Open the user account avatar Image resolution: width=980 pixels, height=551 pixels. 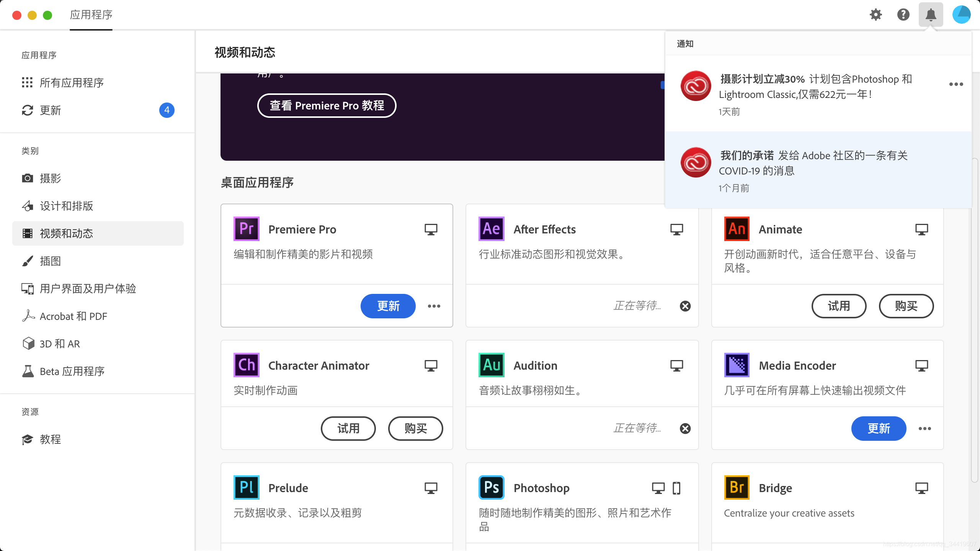tap(961, 15)
